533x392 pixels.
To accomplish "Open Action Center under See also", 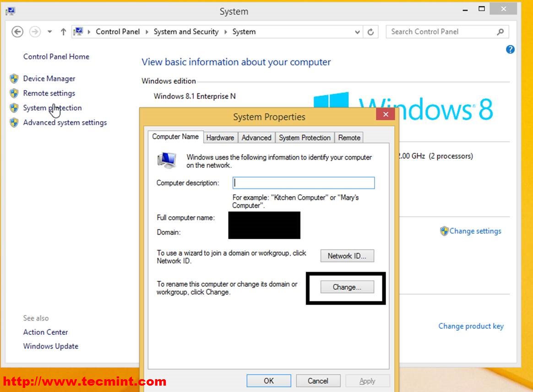I will click(x=45, y=332).
